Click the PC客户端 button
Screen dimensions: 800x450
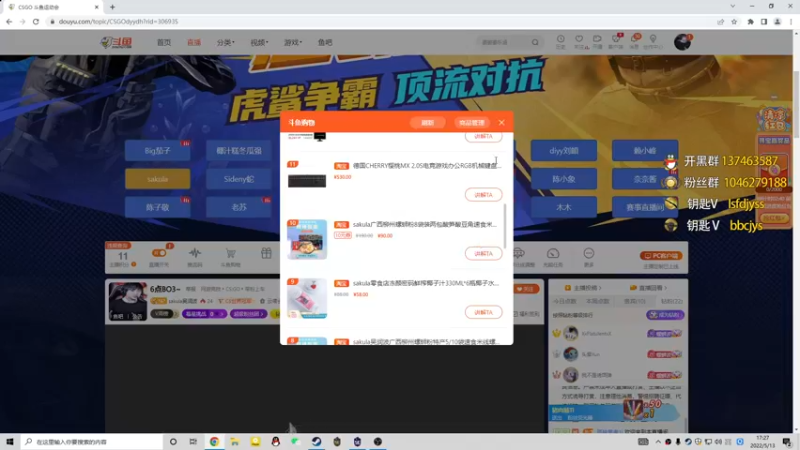(x=661, y=256)
